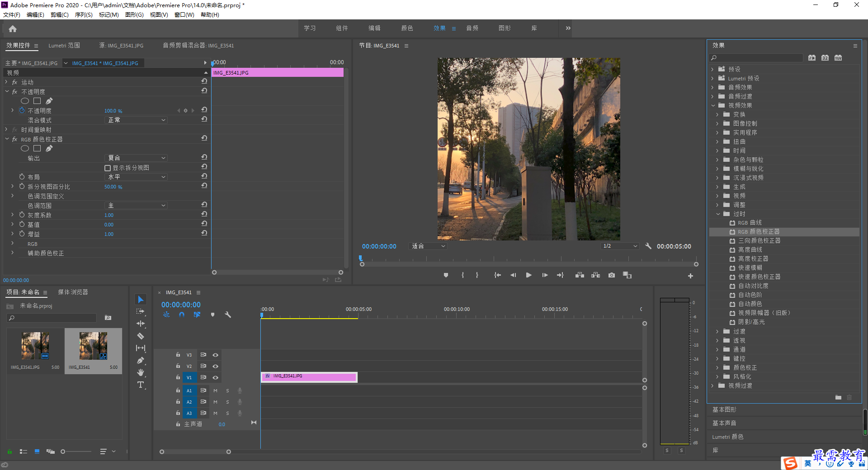Select 快速模糊 effect

pyautogui.click(x=750, y=268)
